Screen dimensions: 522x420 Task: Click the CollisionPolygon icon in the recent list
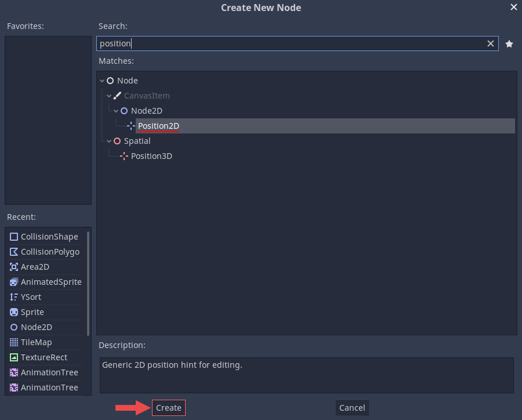tap(14, 252)
